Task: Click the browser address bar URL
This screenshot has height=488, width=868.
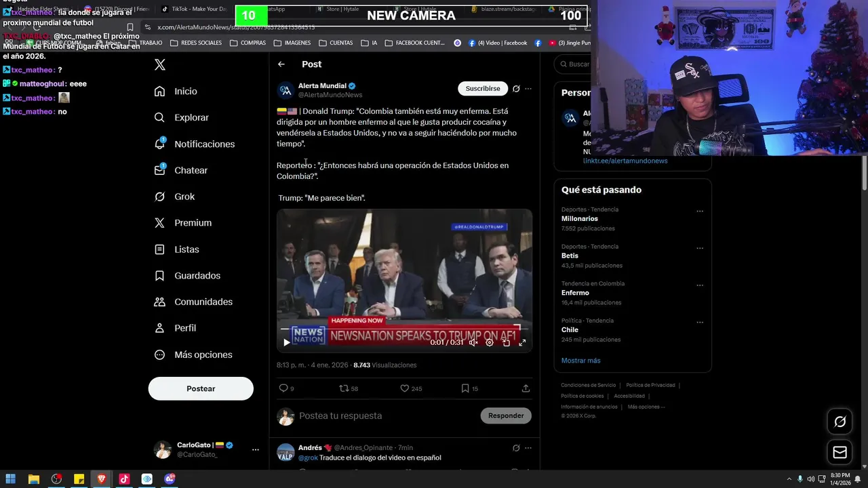Action: 236,27
